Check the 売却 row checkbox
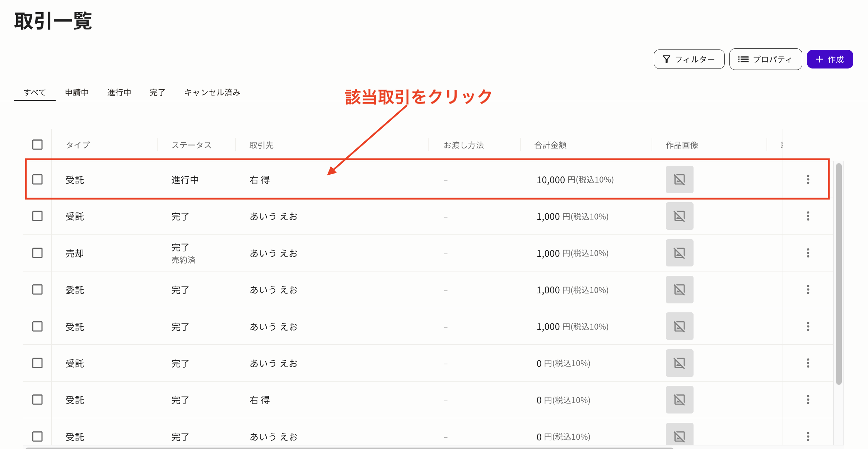 (x=37, y=253)
